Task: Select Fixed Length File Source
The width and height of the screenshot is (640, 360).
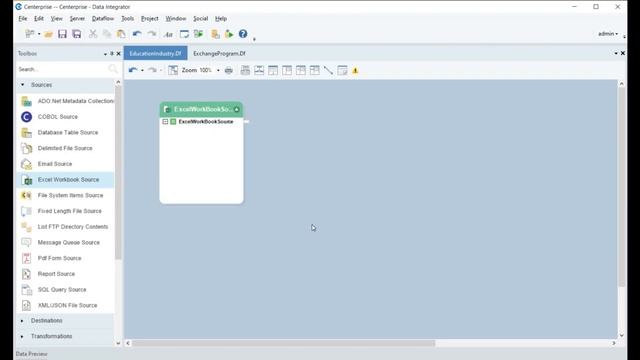Action: (x=66, y=211)
